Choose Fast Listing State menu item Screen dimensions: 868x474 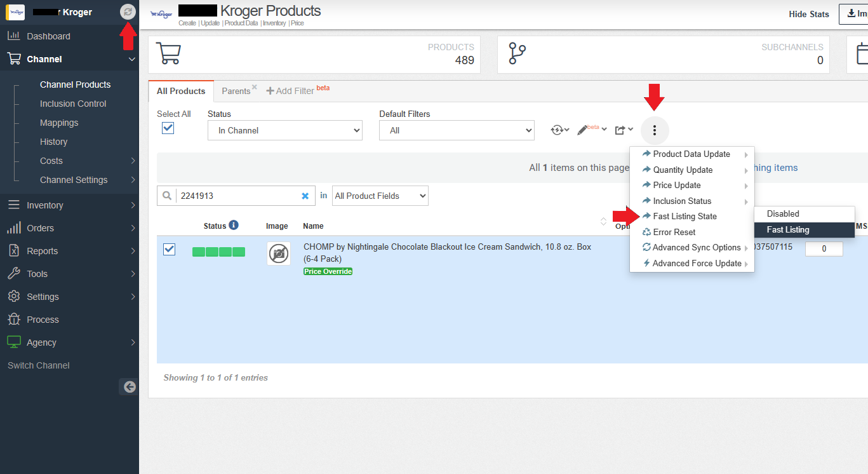click(x=692, y=217)
